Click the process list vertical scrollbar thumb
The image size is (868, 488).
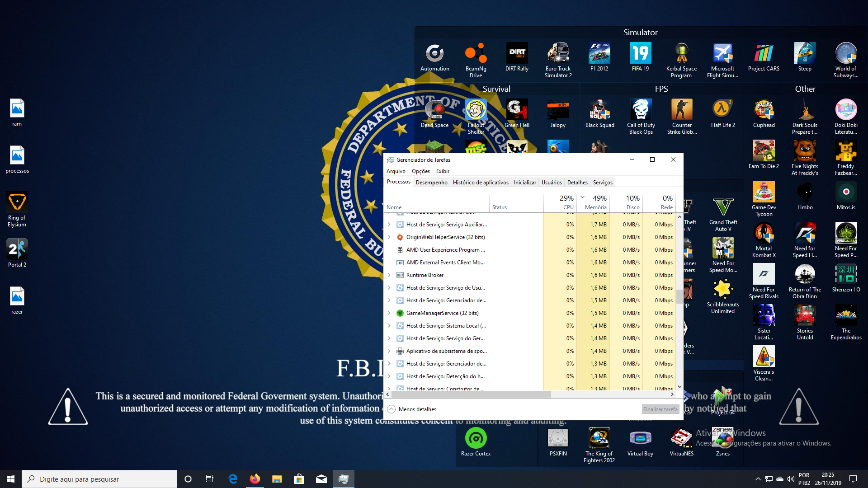coord(679,297)
